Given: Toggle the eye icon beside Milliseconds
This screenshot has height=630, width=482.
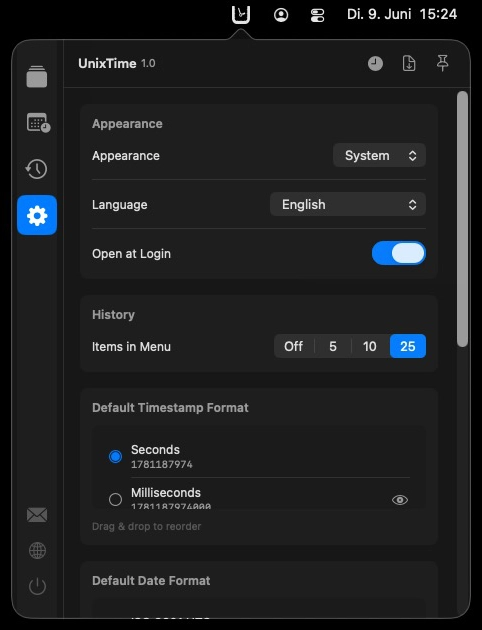Looking at the screenshot, I should click(400, 500).
